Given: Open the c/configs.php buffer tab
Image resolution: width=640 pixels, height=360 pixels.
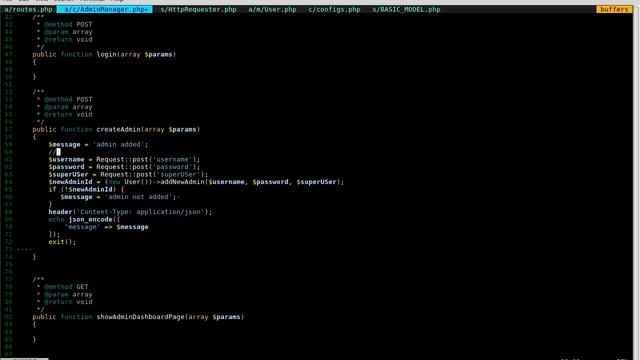Looking at the screenshot, I should coord(334,9).
